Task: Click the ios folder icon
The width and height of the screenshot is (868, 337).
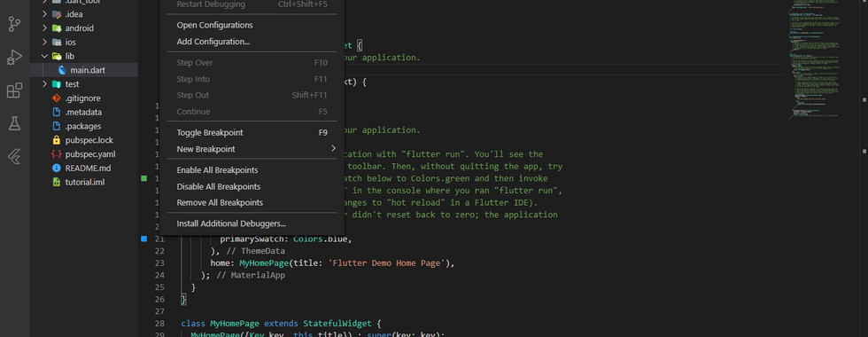Action: tap(56, 43)
